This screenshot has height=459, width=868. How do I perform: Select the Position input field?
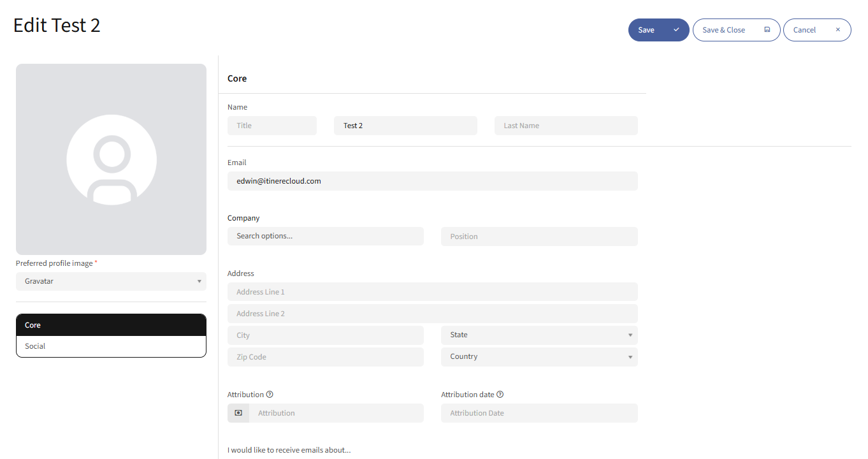tap(539, 237)
